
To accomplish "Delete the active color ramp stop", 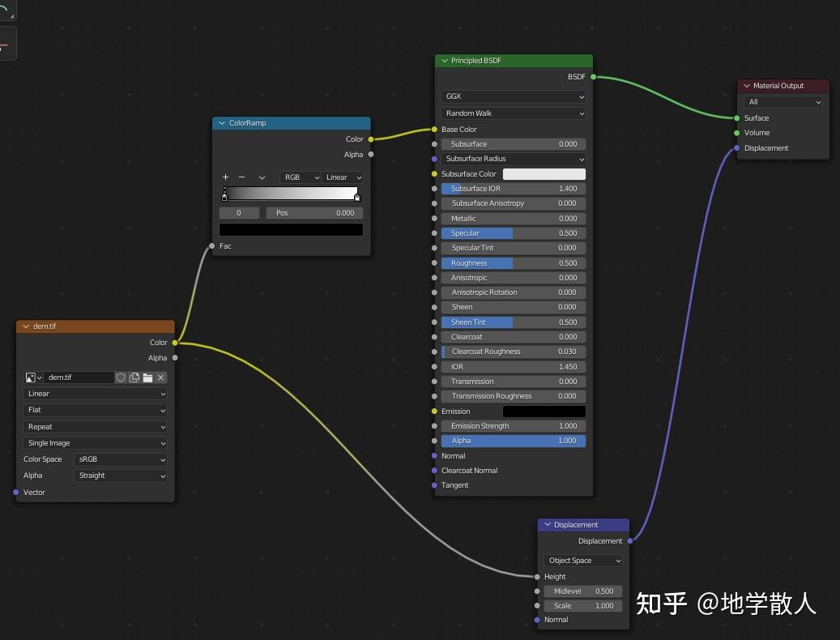I will point(241,177).
